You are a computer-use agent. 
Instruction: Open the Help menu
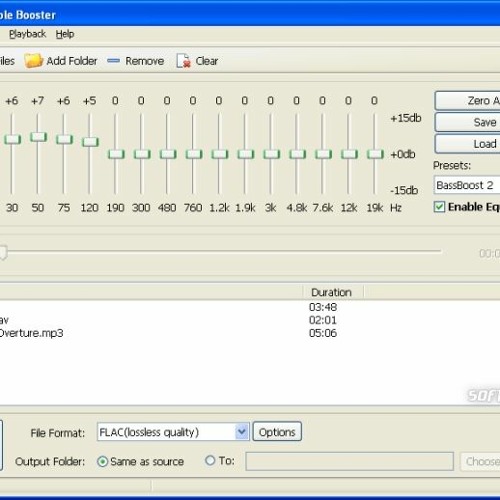pyautogui.click(x=65, y=34)
